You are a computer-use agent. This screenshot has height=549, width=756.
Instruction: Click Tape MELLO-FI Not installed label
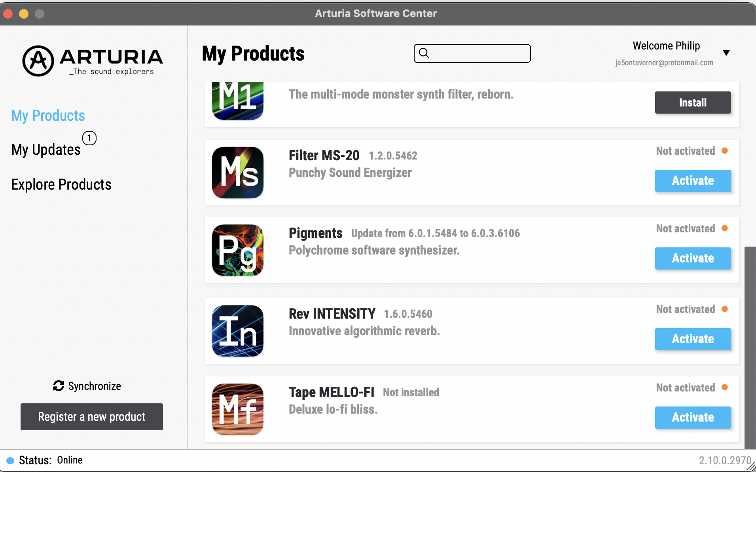tap(411, 393)
